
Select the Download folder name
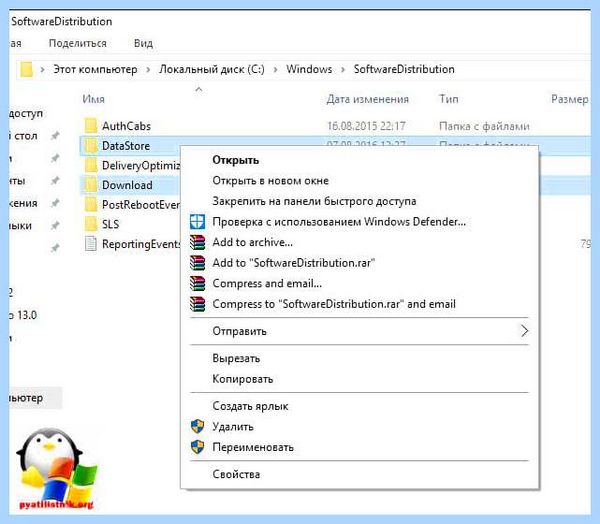(x=127, y=185)
